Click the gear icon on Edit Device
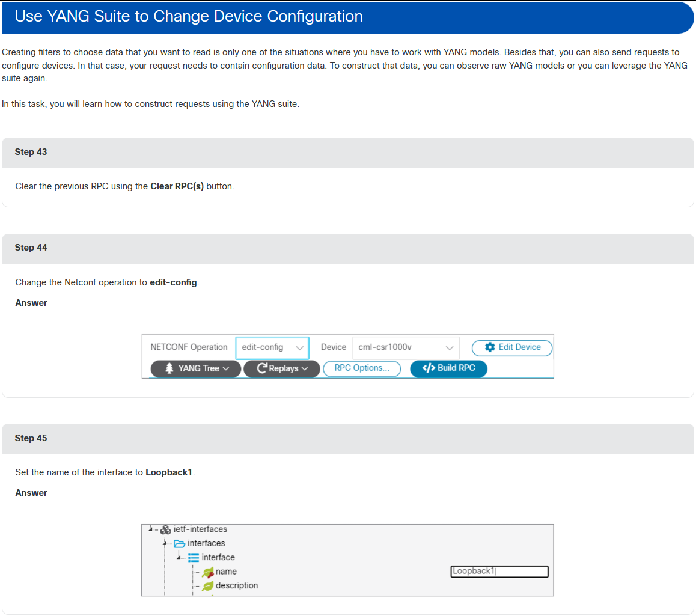Viewport: 696px width, 616px height. [x=490, y=347]
